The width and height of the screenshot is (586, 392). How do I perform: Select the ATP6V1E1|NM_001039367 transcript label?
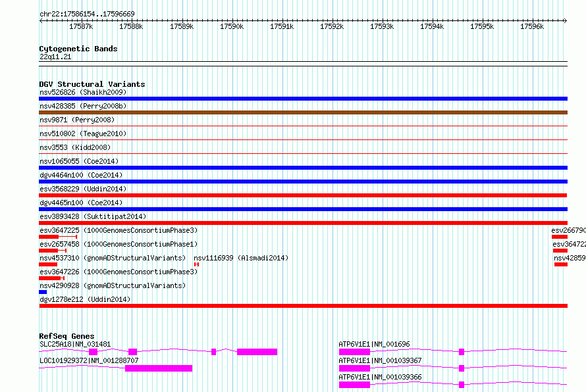[380, 360]
